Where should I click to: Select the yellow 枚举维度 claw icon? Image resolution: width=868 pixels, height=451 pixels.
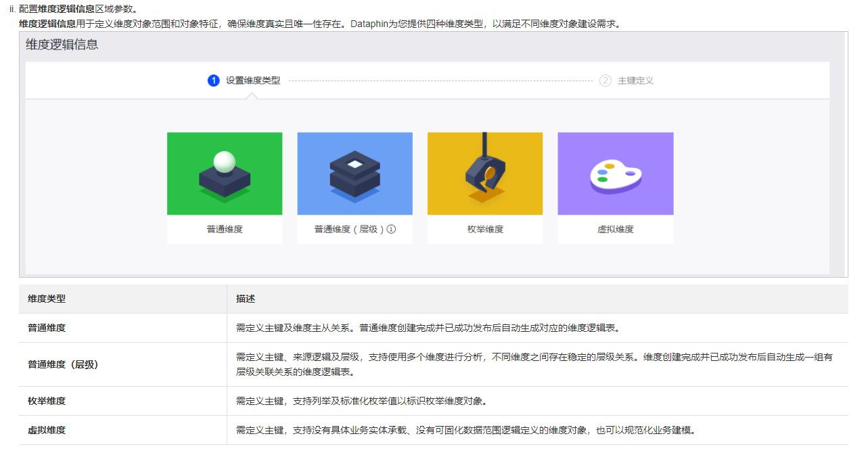[484, 173]
